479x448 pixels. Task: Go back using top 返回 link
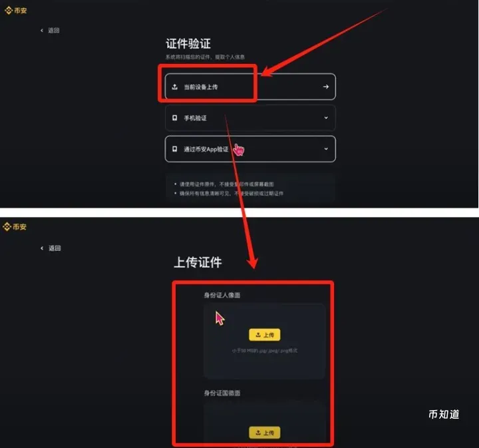coord(54,30)
